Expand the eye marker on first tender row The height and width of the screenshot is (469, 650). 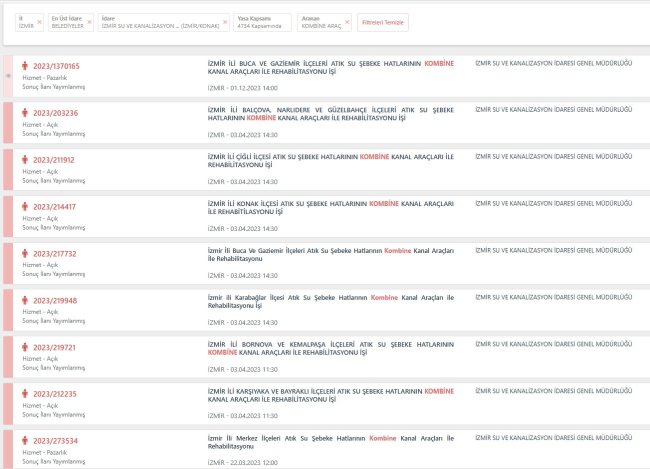(x=8, y=76)
